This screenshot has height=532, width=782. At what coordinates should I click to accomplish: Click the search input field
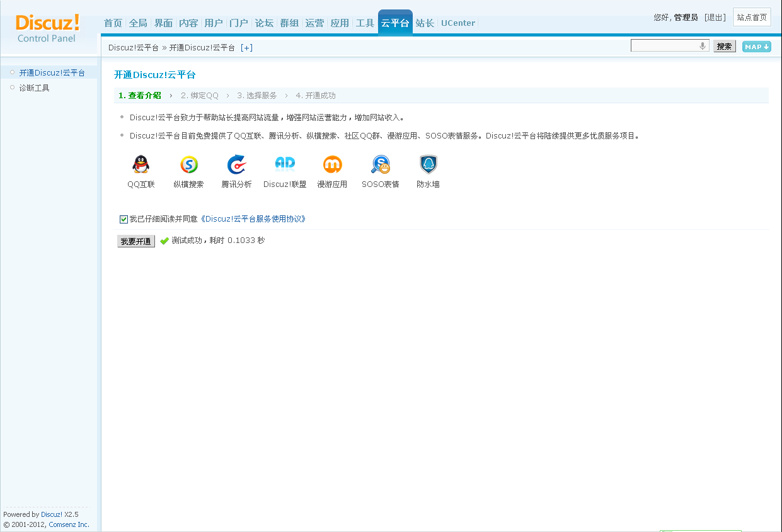pos(670,46)
